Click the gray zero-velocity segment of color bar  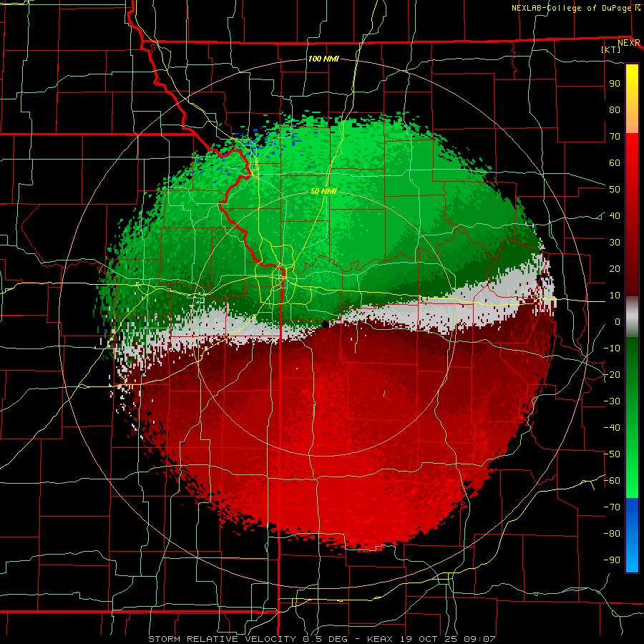(632, 317)
